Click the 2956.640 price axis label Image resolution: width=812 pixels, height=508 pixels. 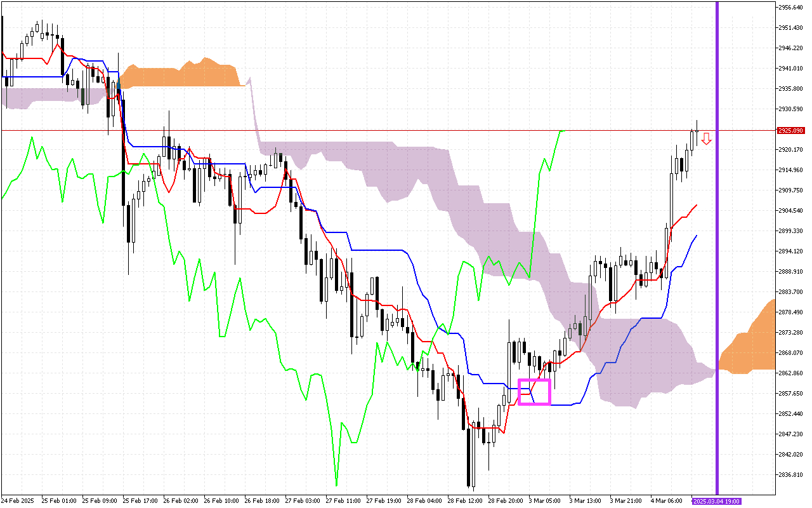point(790,8)
